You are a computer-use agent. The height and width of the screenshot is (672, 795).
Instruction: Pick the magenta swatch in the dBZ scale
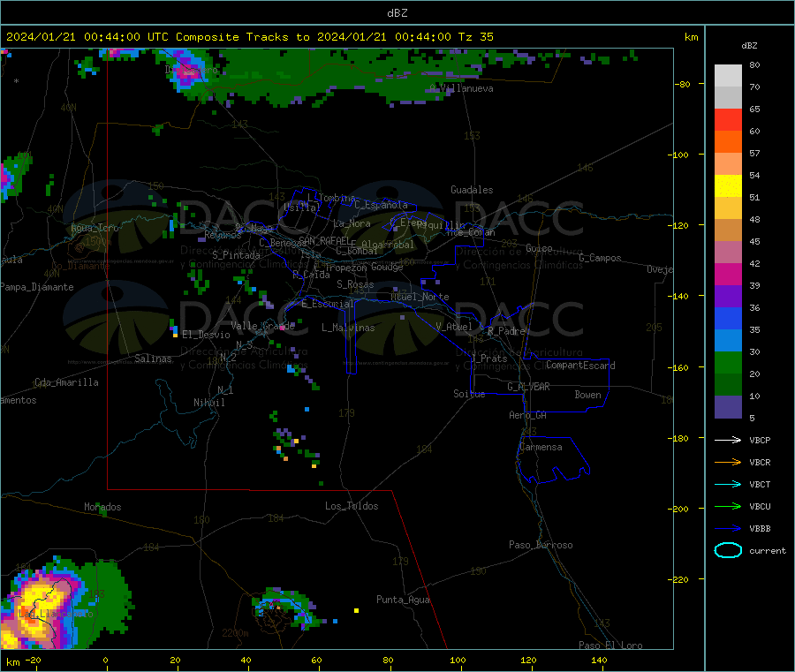tap(728, 274)
